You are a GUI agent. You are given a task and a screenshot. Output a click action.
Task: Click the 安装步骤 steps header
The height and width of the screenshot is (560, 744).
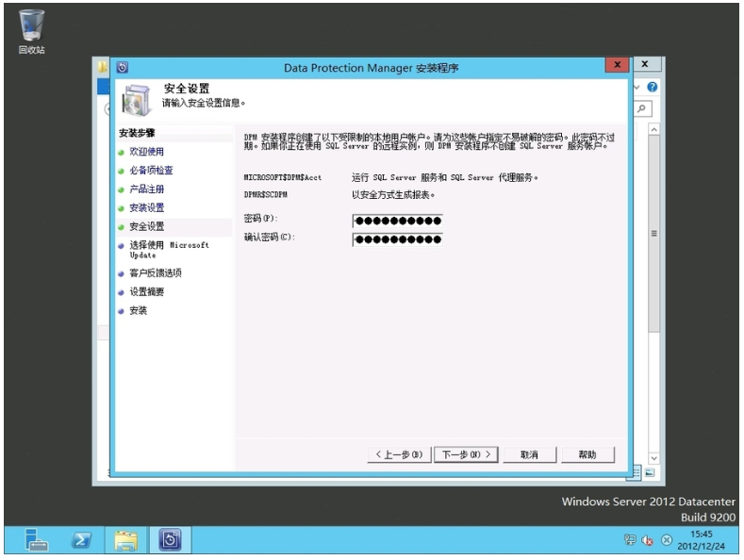tap(137, 133)
